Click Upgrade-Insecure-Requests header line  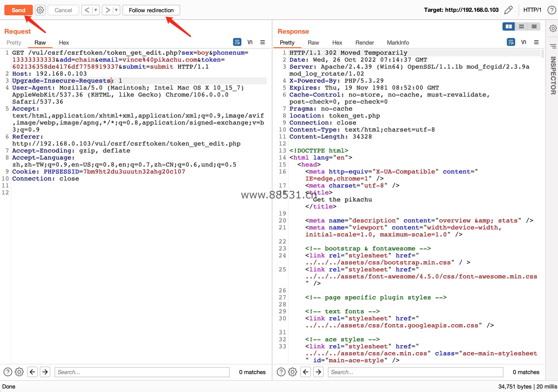click(x=67, y=81)
